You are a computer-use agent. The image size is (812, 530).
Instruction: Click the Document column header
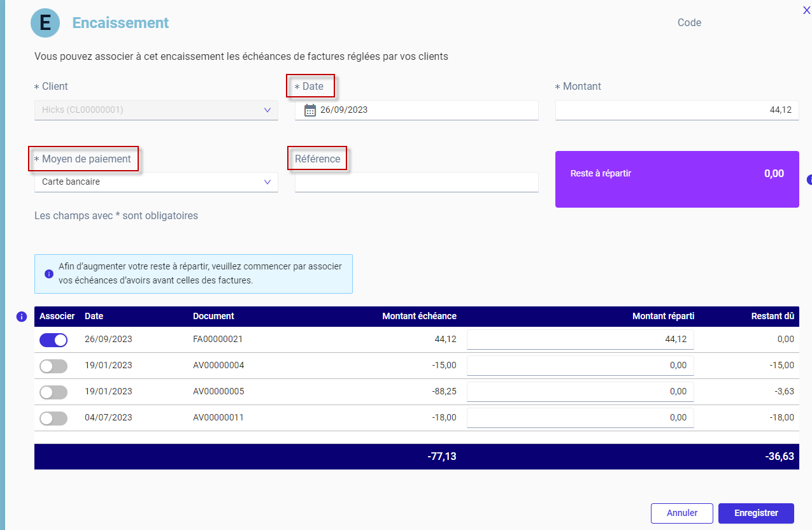click(213, 316)
